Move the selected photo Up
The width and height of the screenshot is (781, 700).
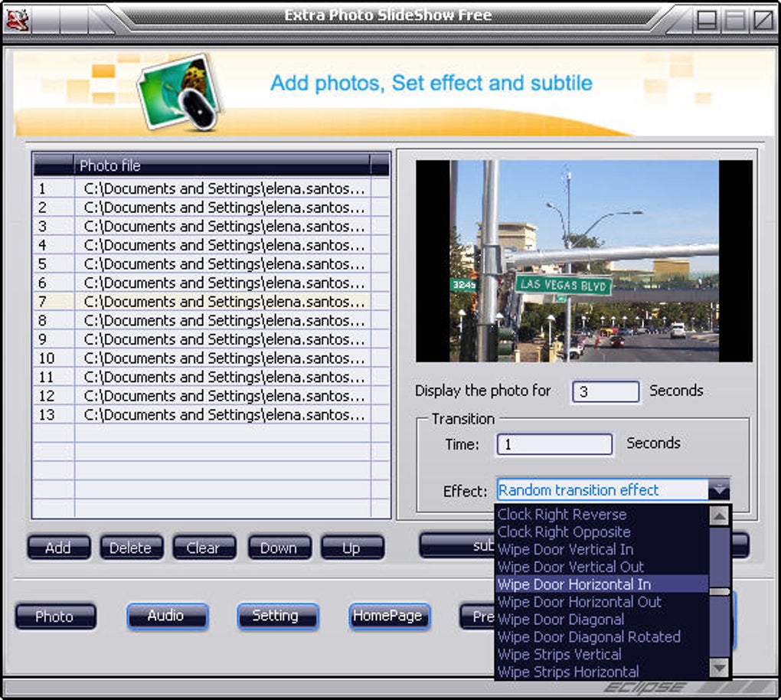coord(352,548)
